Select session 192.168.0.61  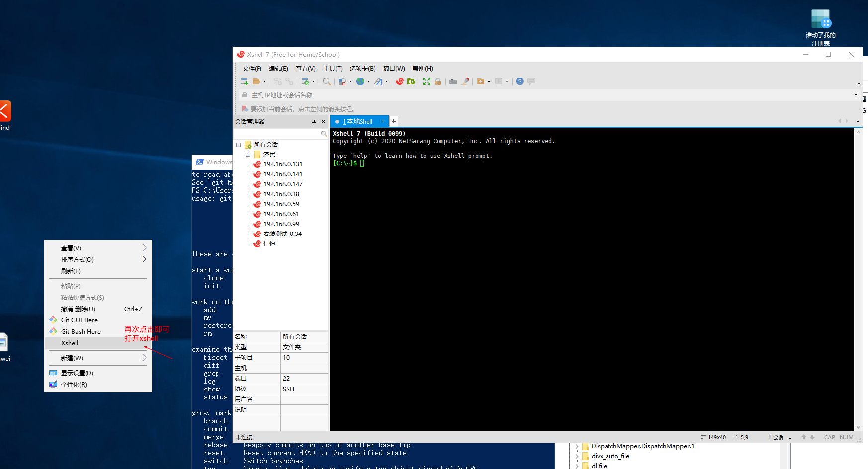pyautogui.click(x=281, y=214)
